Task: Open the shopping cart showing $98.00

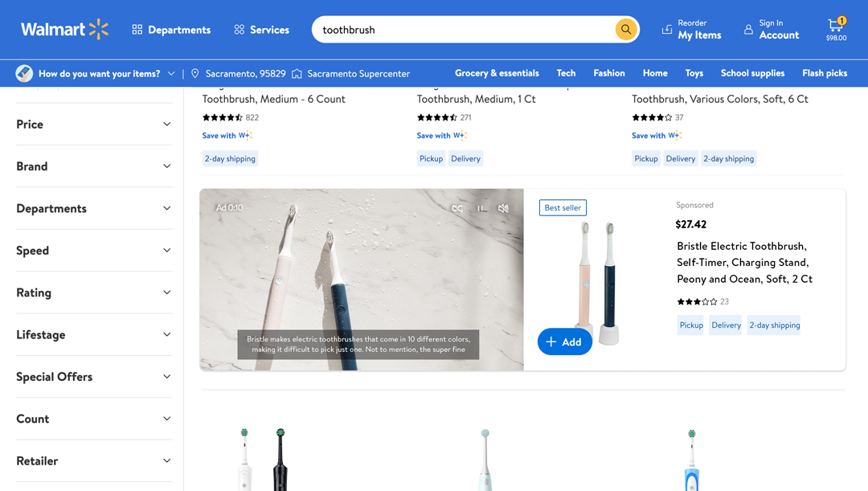Action: point(837,30)
